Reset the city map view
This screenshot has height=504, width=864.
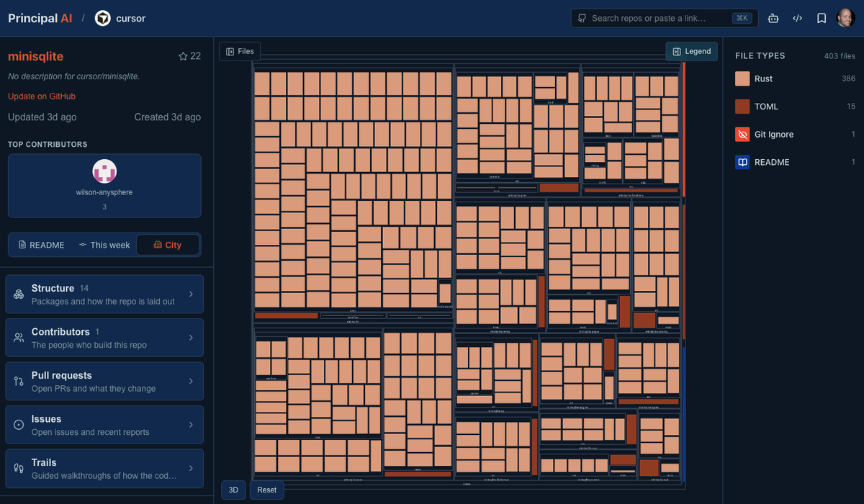coord(266,490)
